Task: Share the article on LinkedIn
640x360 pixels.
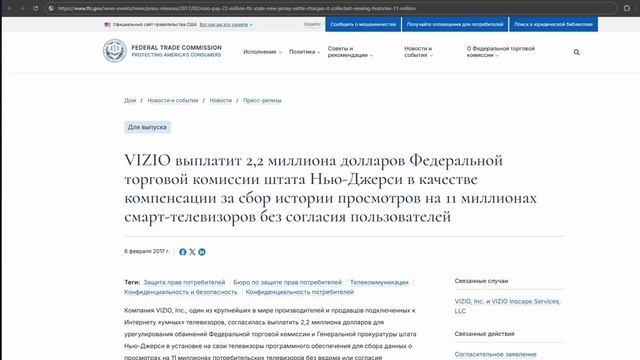Action: point(202,252)
